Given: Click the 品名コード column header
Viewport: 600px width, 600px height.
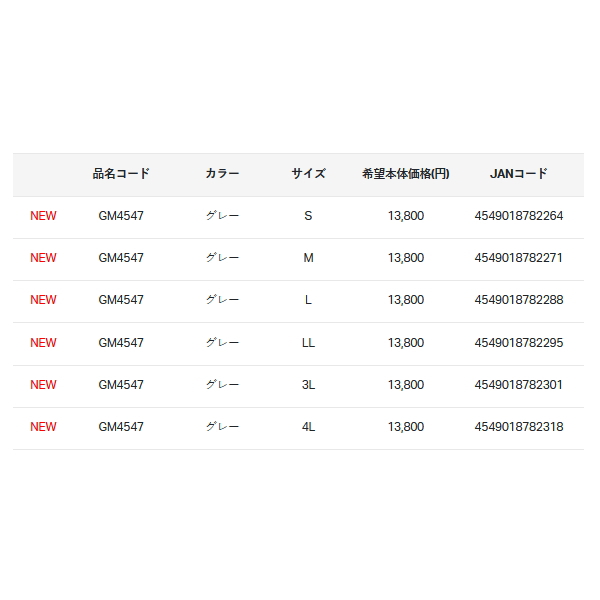Looking at the screenshot, I should [121, 174].
